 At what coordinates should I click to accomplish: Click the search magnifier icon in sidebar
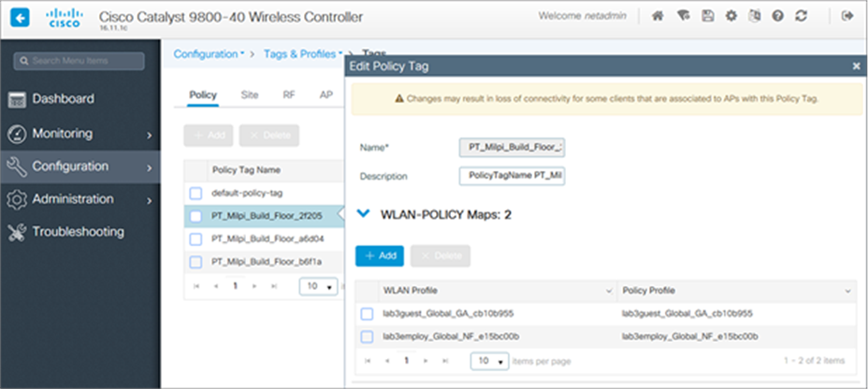[x=25, y=61]
